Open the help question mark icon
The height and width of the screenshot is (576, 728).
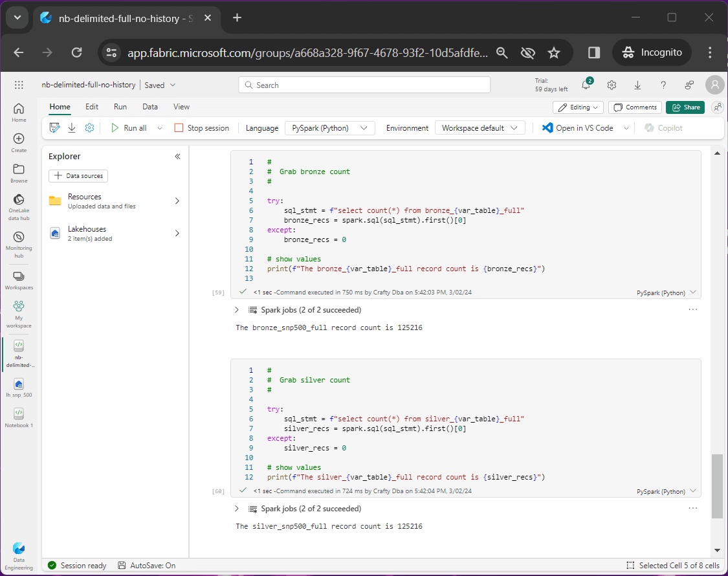[x=663, y=85]
